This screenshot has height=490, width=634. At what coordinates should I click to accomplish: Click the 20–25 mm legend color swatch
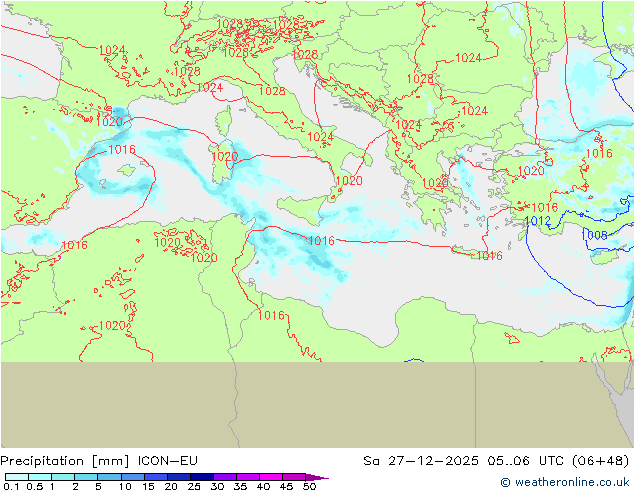pos(178,477)
